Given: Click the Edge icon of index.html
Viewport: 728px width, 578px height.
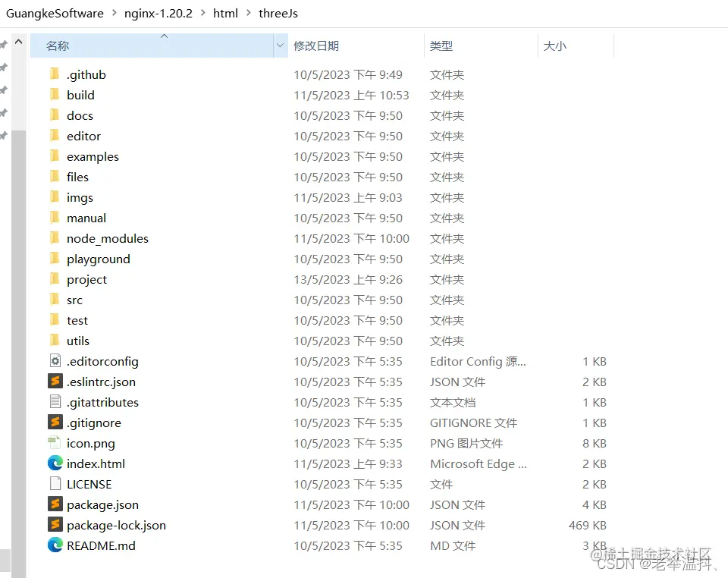Looking at the screenshot, I should [x=55, y=463].
